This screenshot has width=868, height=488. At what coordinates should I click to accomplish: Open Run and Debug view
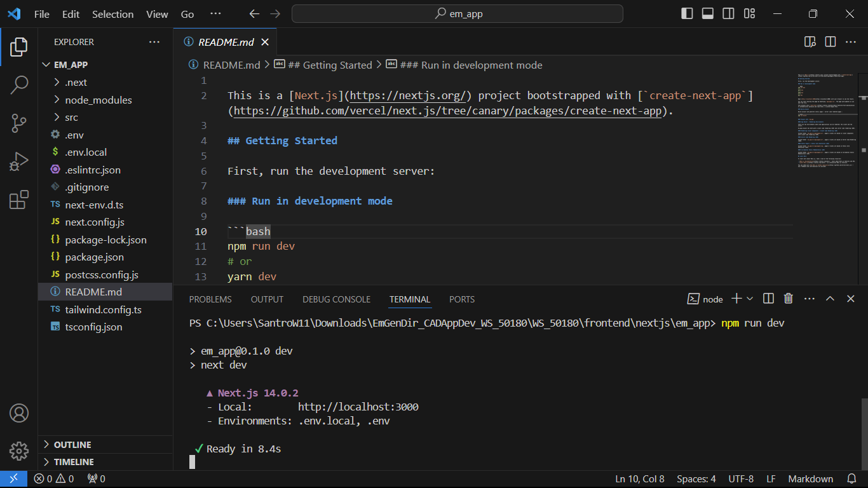pos(19,161)
